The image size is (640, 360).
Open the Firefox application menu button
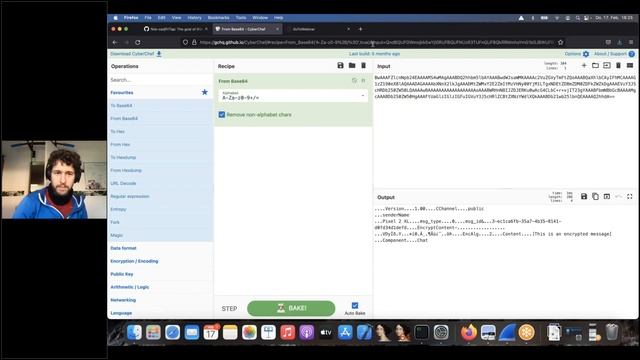coord(631,42)
